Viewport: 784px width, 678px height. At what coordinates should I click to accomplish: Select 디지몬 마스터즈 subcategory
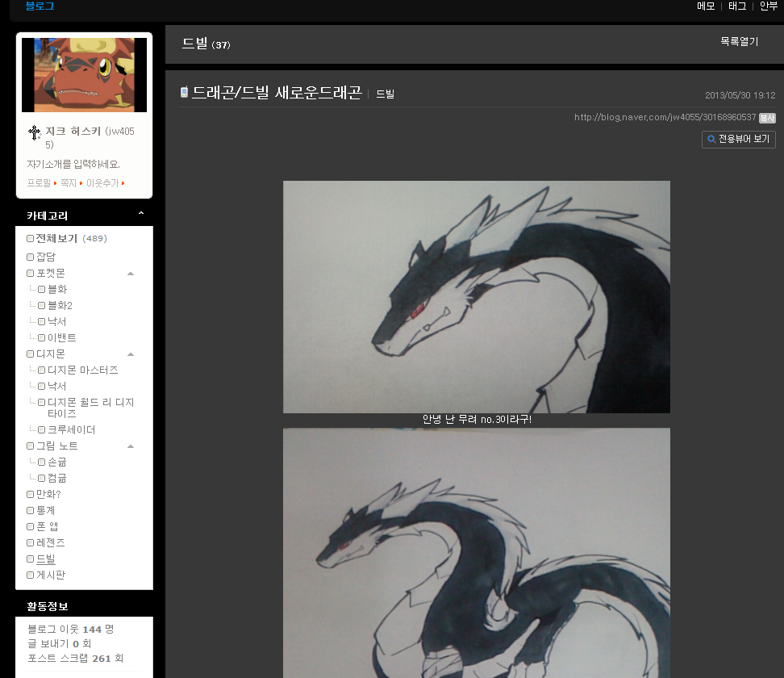[82, 370]
